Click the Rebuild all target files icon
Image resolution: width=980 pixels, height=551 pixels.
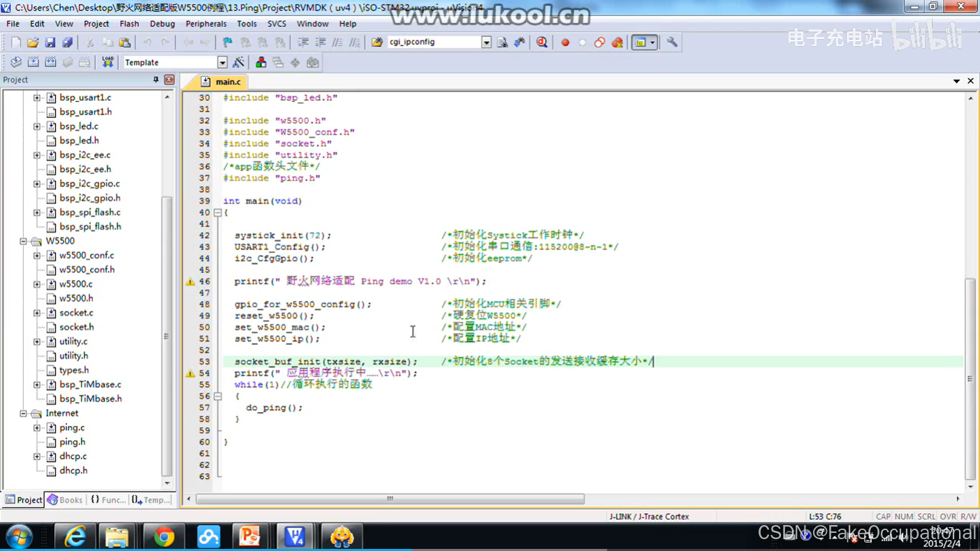50,63
